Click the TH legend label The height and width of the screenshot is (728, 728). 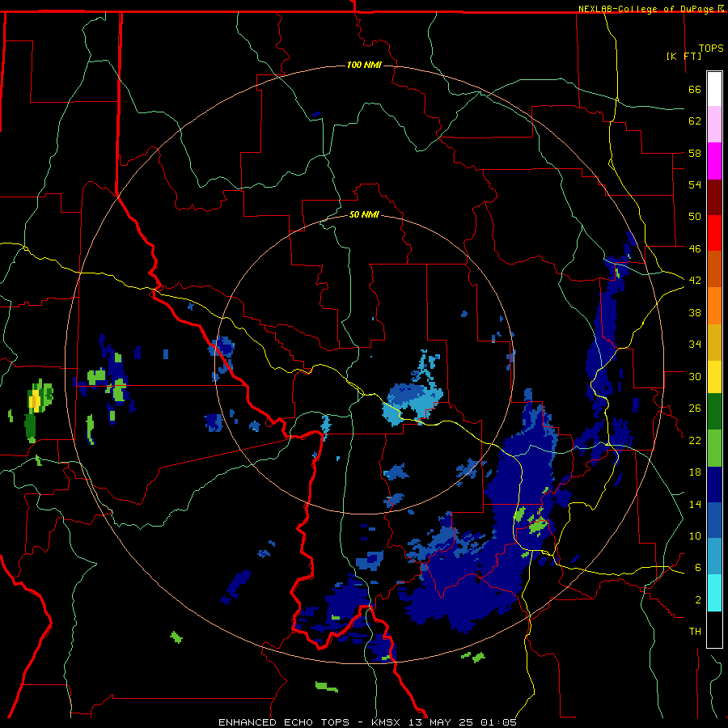[x=695, y=631]
